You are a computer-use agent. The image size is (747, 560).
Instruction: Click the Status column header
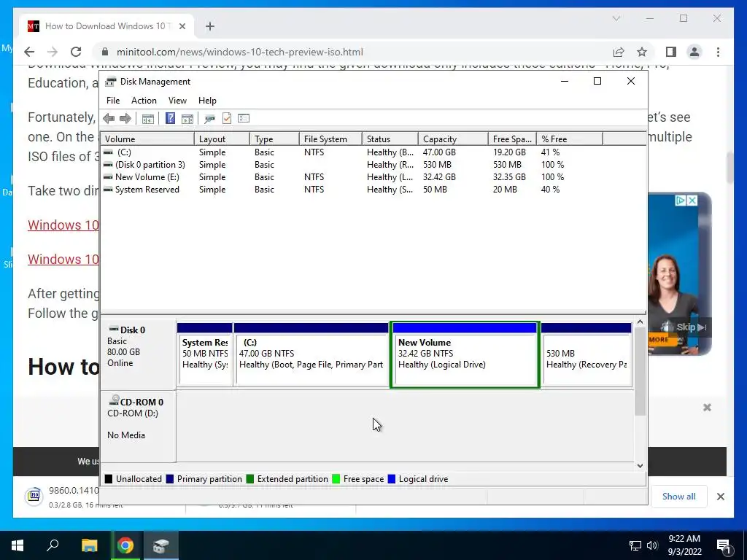click(x=390, y=139)
